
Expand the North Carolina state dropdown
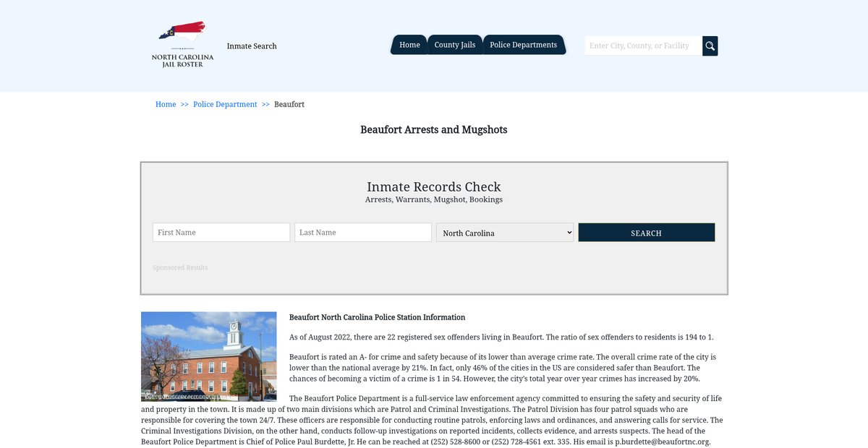coord(505,233)
